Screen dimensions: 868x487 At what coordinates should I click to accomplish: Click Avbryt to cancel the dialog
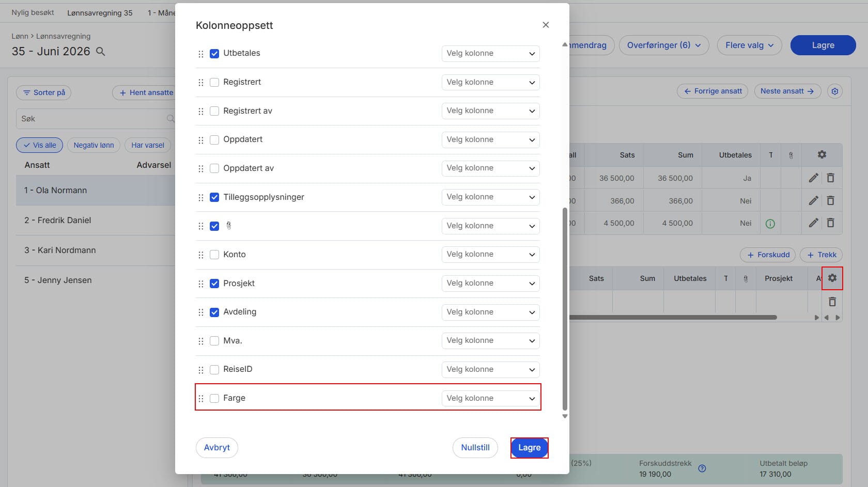point(217,448)
